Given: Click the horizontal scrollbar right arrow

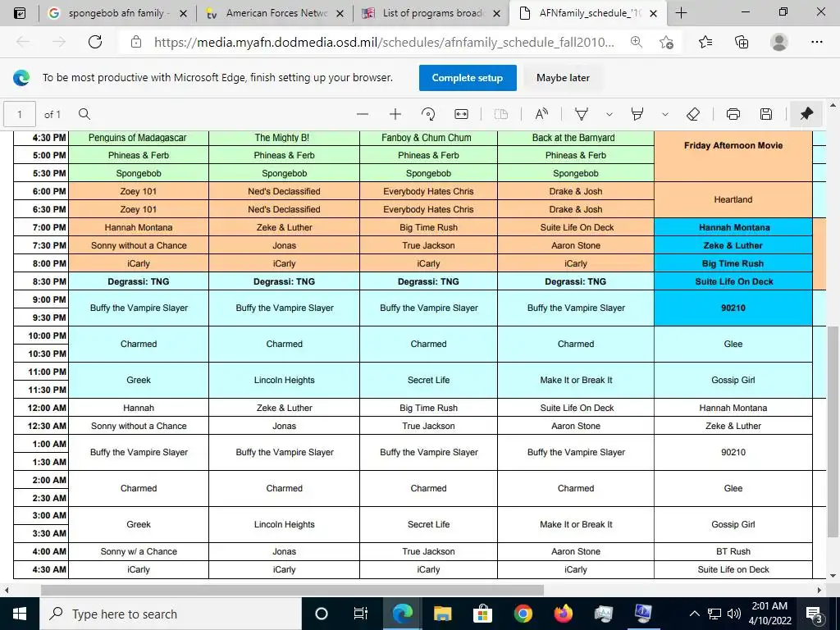Looking at the screenshot, I should [x=819, y=590].
